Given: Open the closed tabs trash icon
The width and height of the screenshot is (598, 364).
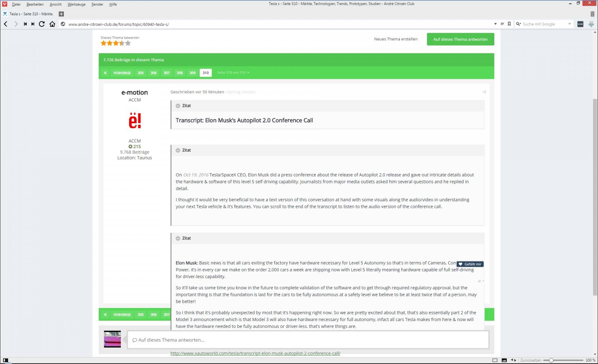Looking at the screenshot, I should point(592,14).
